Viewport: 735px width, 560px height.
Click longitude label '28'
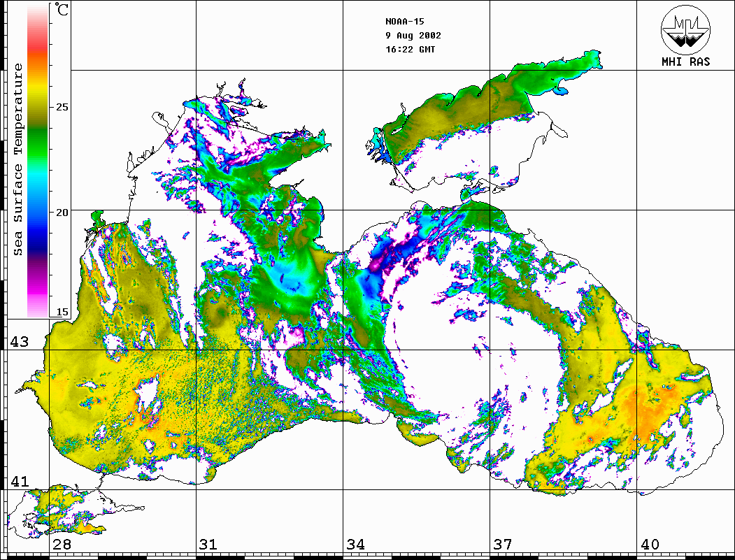62,545
